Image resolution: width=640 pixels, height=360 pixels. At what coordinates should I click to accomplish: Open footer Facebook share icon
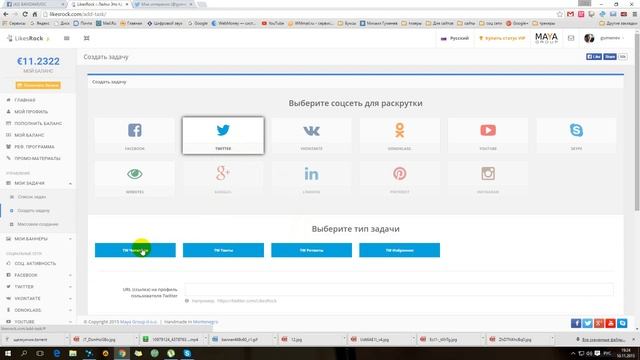point(576,323)
